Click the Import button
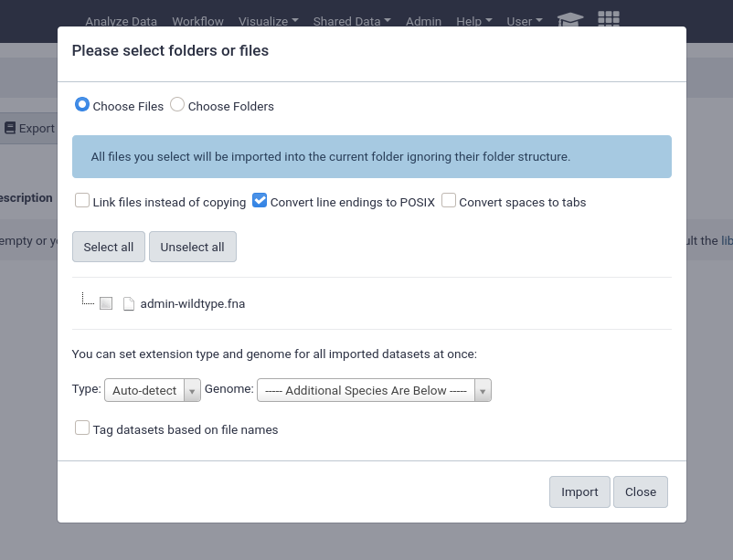Image resolution: width=733 pixels, height=560 pixels. pyautogui.click(x=579, y=491)
